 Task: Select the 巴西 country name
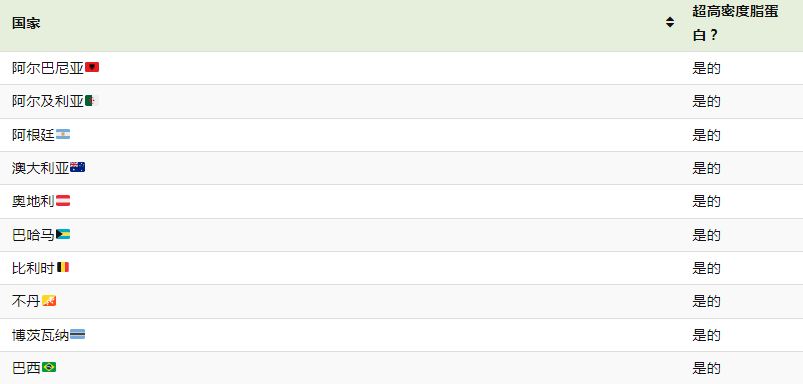27,368
